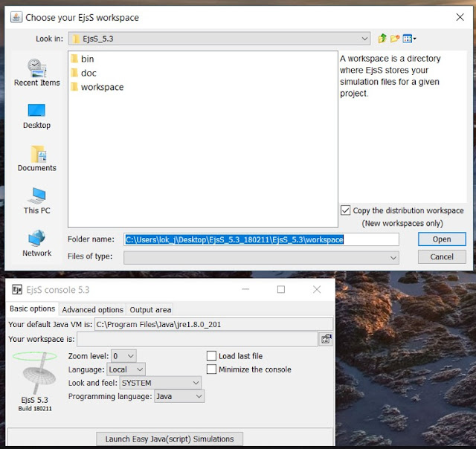Open the view menu list/details icon

point(409,39)
